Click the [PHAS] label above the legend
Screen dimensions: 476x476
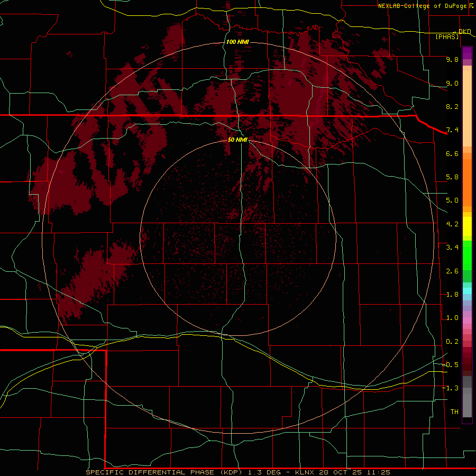447,37
